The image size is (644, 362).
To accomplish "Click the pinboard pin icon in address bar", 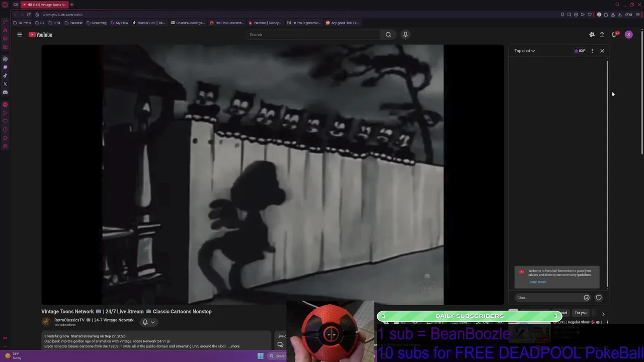I will (x=562, y=15).
